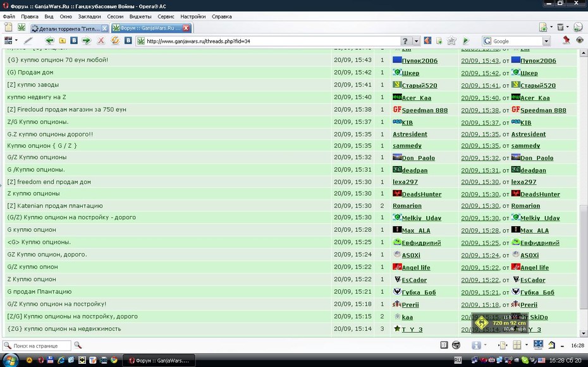The height and width of the screenshot is (367, 588).
Task: Open the Виджеты menu
Action: click(140, 16)
